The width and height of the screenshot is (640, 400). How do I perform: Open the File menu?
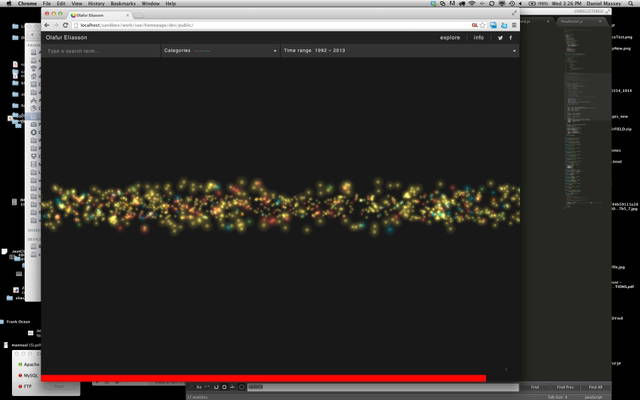[47, 3]
